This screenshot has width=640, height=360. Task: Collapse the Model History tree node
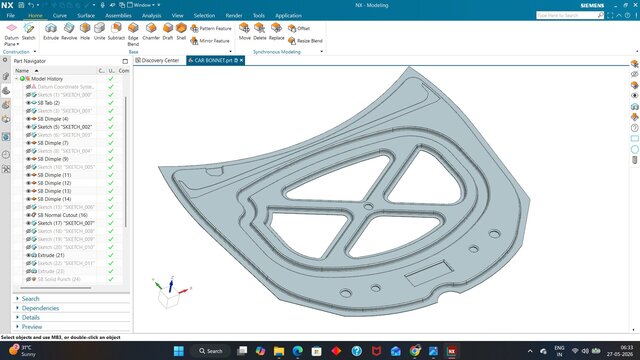17,78
